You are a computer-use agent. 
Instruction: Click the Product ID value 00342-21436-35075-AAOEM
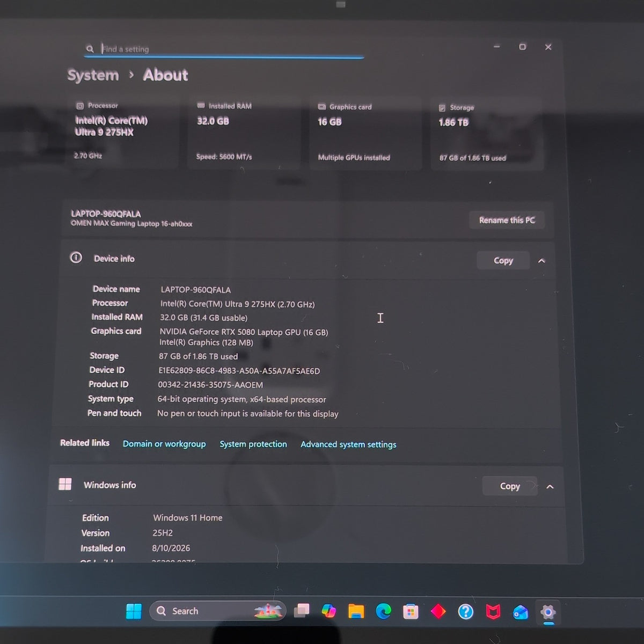[x=210, y=385]
